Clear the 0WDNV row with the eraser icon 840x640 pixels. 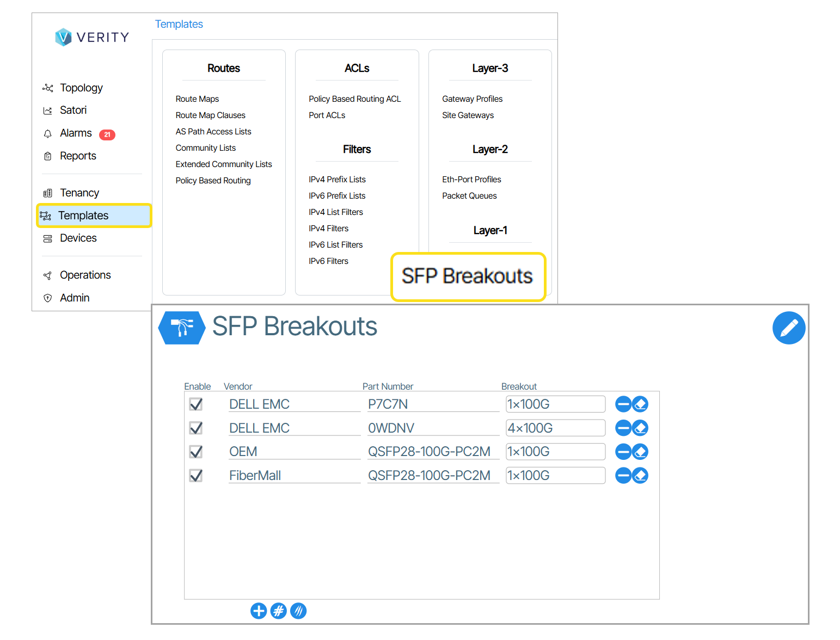coord(640,428)
